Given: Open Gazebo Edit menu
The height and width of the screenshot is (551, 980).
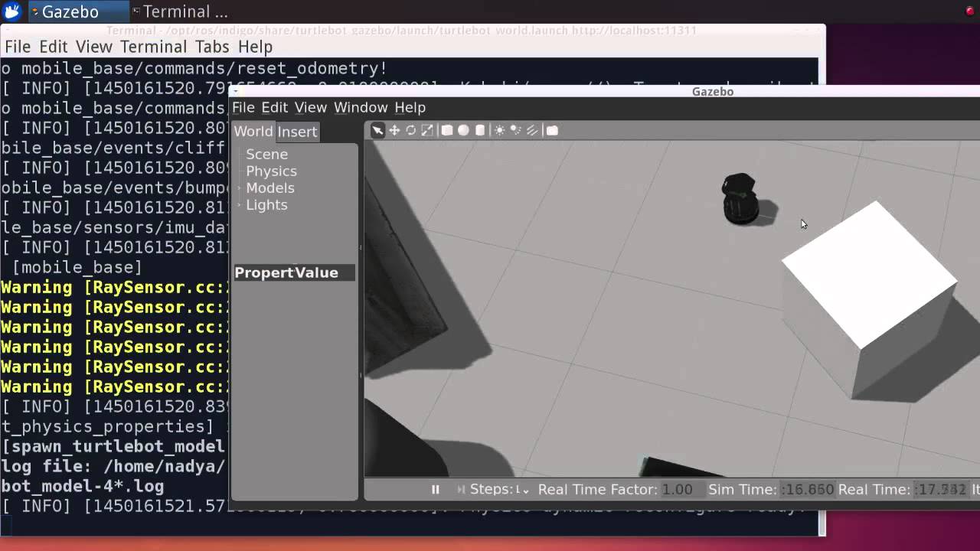Looking at the screenshot, I should 274,108.
